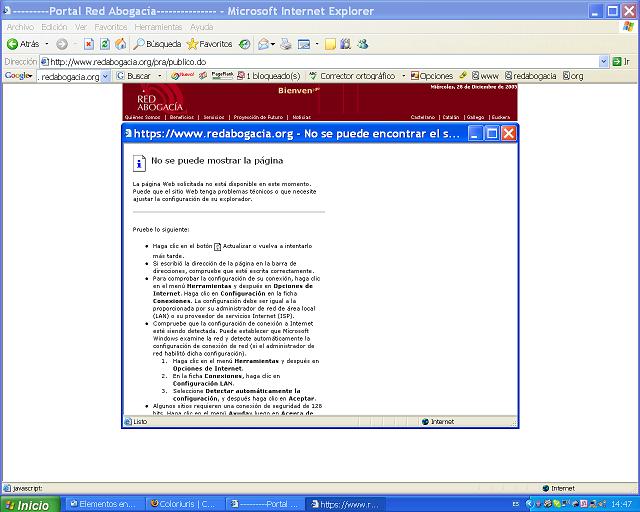Launch the Messenger icon

click(x=362, y=44)
